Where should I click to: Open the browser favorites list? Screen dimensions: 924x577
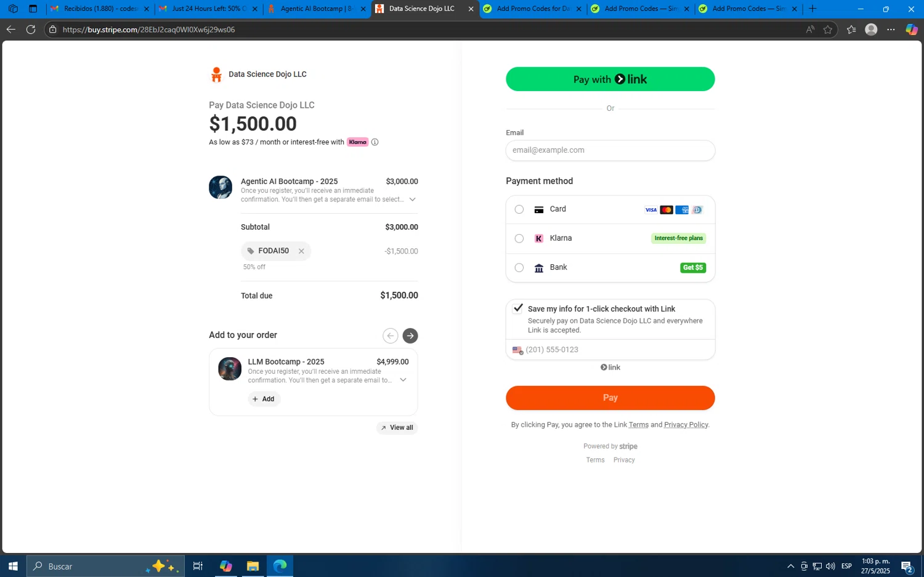point(851,30)
